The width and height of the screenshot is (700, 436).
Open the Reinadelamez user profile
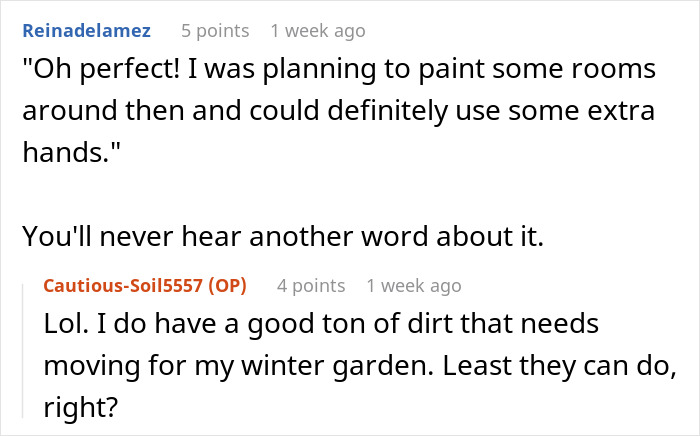click(x=85, y=31)
